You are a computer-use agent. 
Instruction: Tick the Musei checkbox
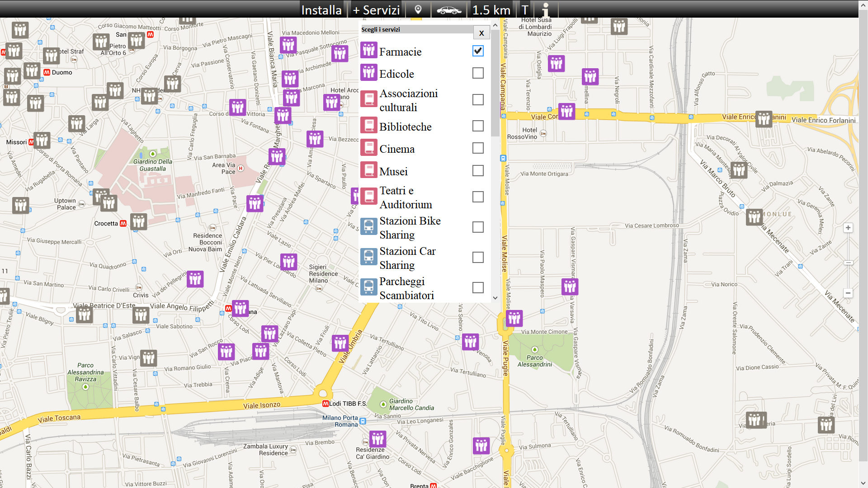(478, 171)
